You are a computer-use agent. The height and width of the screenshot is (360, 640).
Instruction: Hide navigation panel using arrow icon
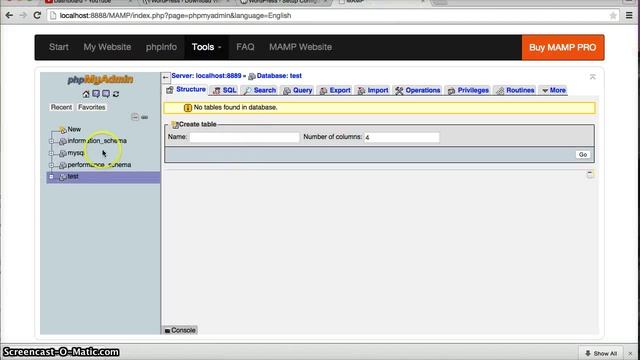pos(165,77)
